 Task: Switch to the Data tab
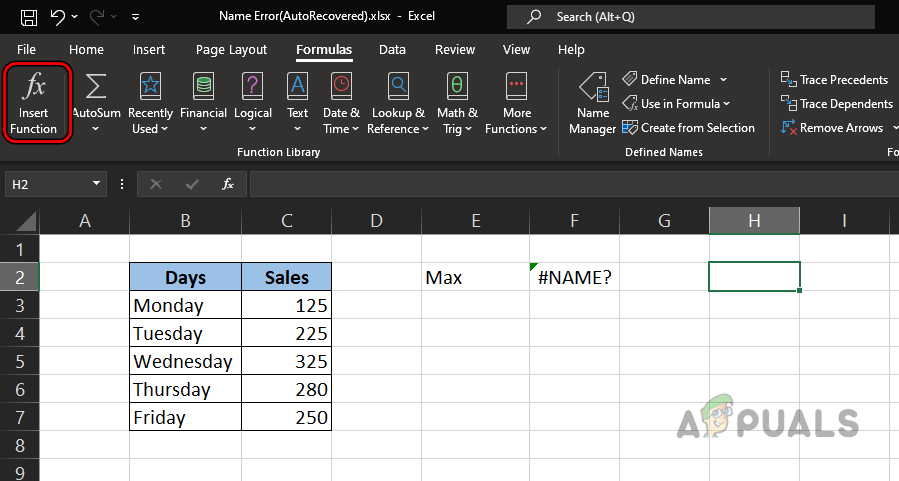pos(392,50)
